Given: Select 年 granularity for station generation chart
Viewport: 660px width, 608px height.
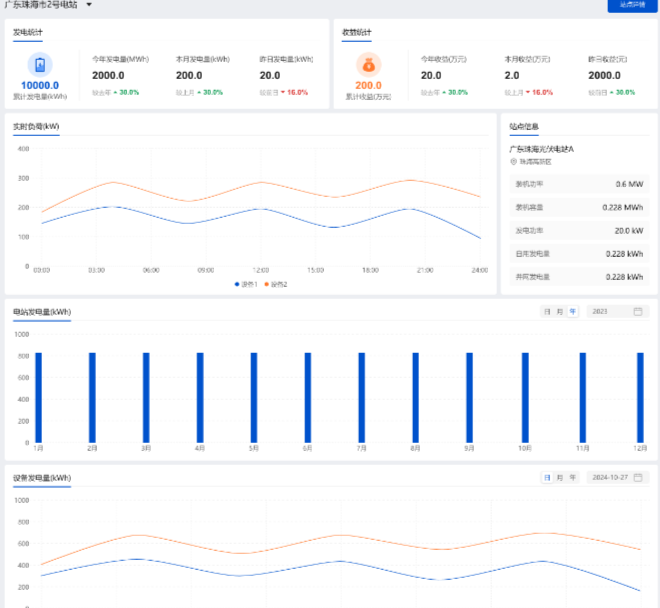Looking at the screenshot, I should 573,311.
